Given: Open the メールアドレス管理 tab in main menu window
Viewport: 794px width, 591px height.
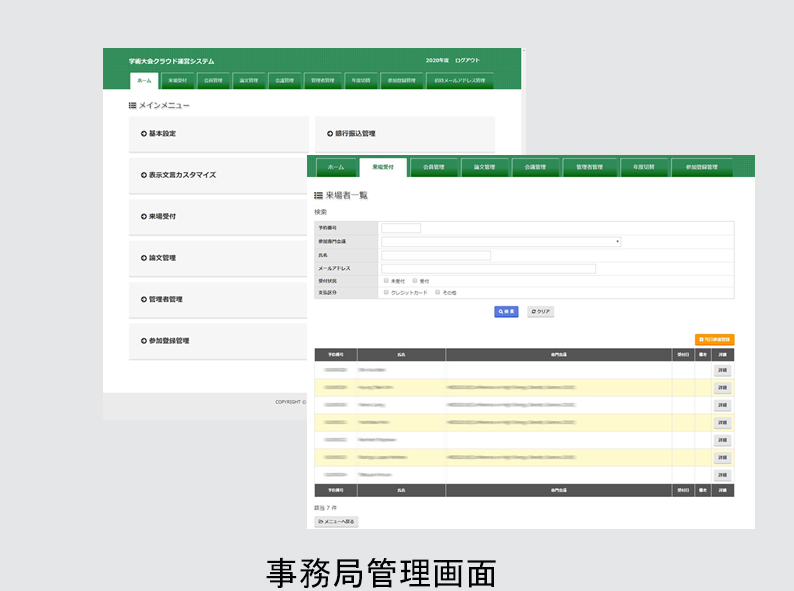Looking at the screenshot, I should 459,81.
